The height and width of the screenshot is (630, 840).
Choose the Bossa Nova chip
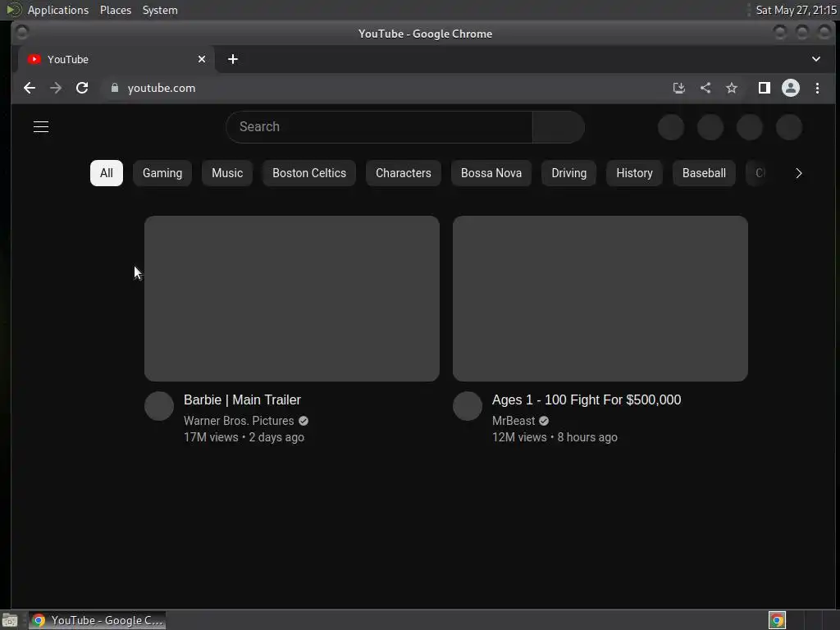(x=491, y=173)
